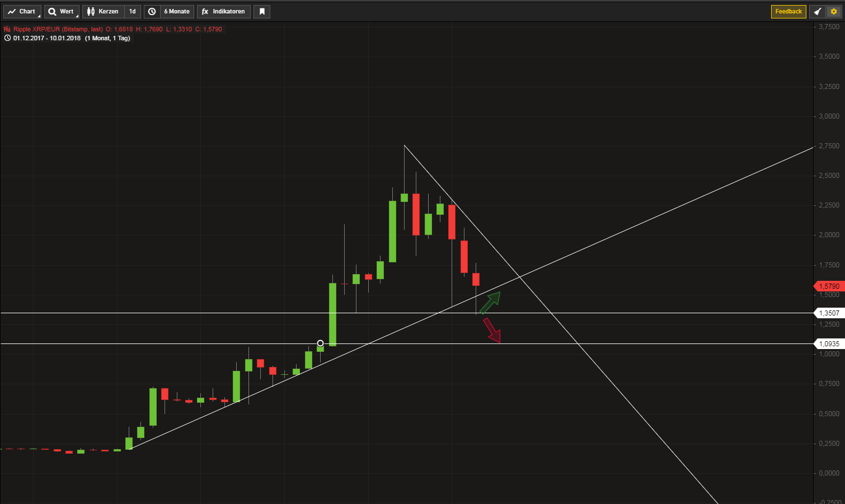Click the 1,3507 horizontal line price label
Screen dimensions: 845x504
pyautogui.click(x=829, y=313)
